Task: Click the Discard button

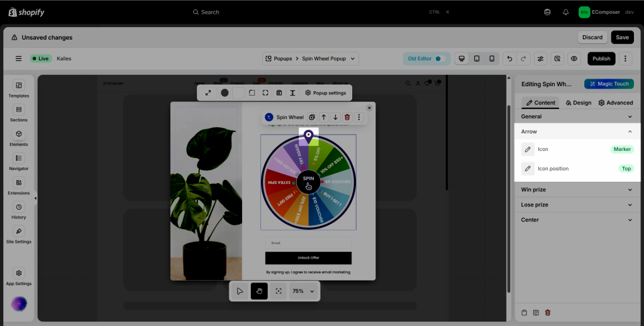Action: point(592,37)
